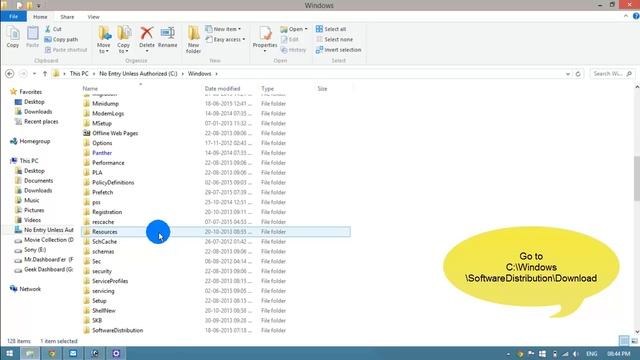This screenshot has width=640, height=360.
Task: Click the Cut scissors button
Action: 53,29
